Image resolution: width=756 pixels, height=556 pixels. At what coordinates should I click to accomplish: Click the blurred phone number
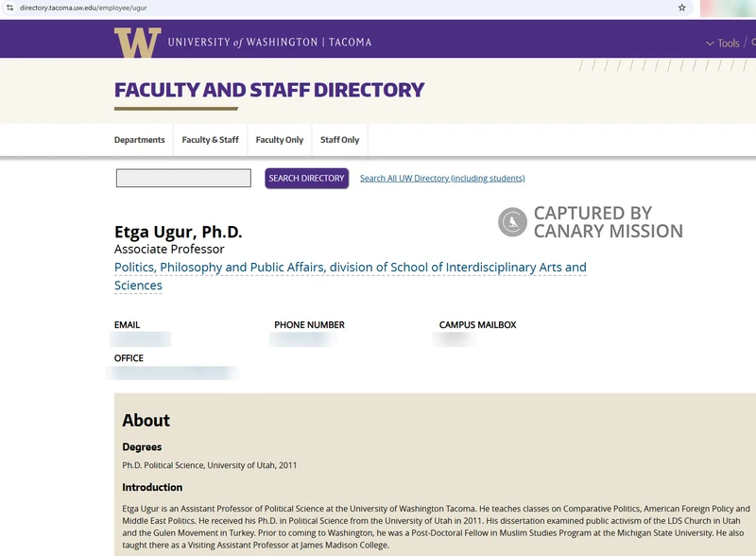coord(302,339)
